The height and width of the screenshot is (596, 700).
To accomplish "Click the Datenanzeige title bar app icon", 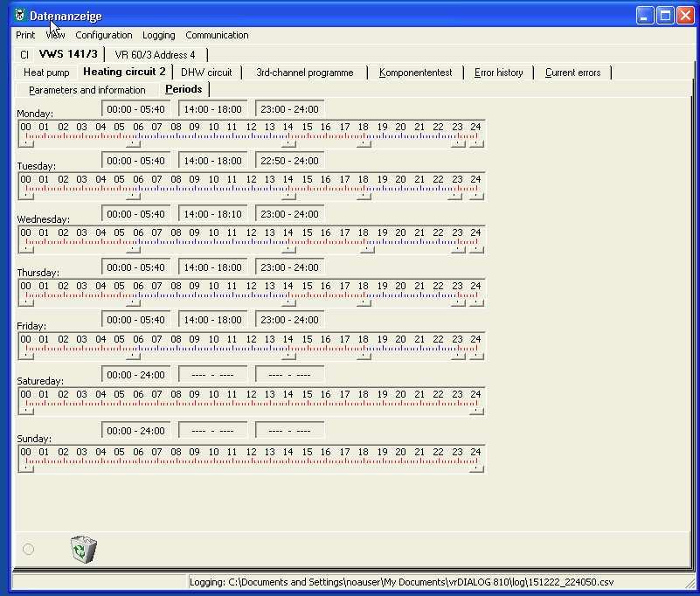I will [20, 16].
